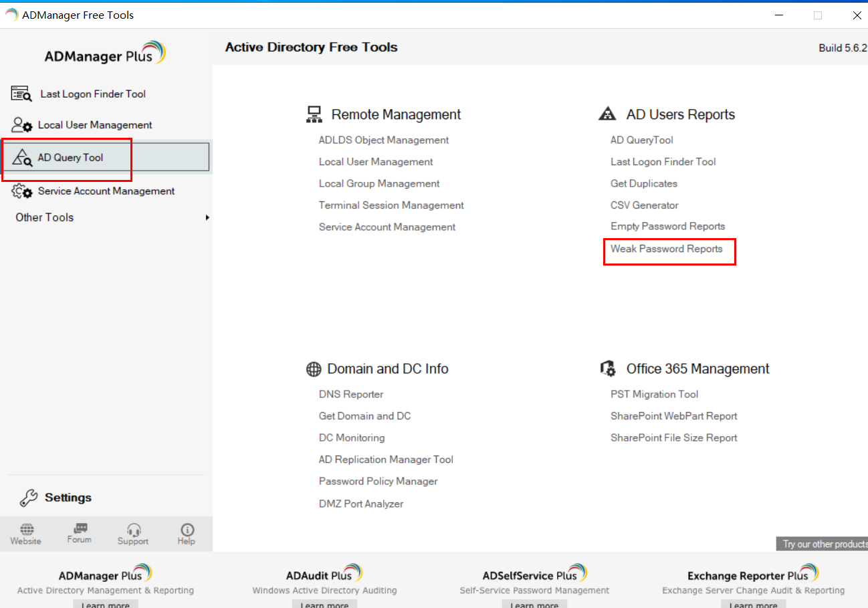The image size is (868, 608).
Task: Open DC Monitoring link
Action: tap(352, 437)
